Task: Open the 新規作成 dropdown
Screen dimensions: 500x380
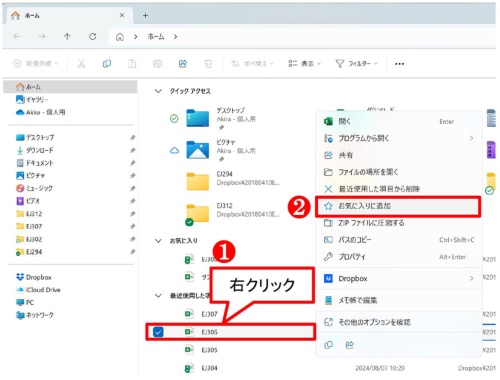Action: 36,63
